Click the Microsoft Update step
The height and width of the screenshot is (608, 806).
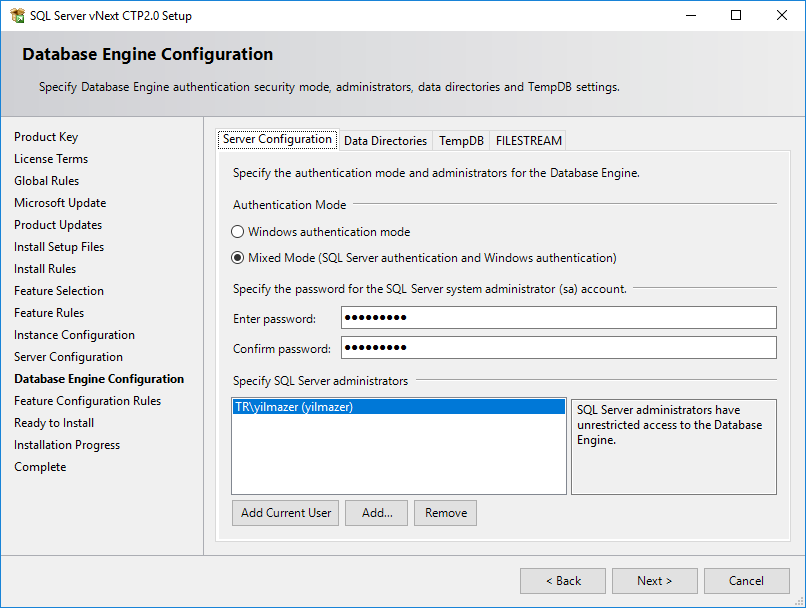pyautogui.click(x=60, y=203)
